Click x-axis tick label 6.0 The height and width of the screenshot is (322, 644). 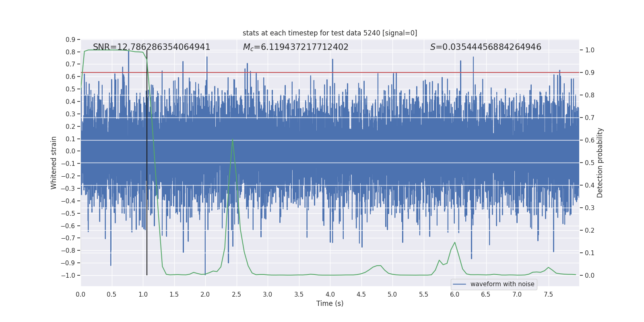[x=455, y=295]
